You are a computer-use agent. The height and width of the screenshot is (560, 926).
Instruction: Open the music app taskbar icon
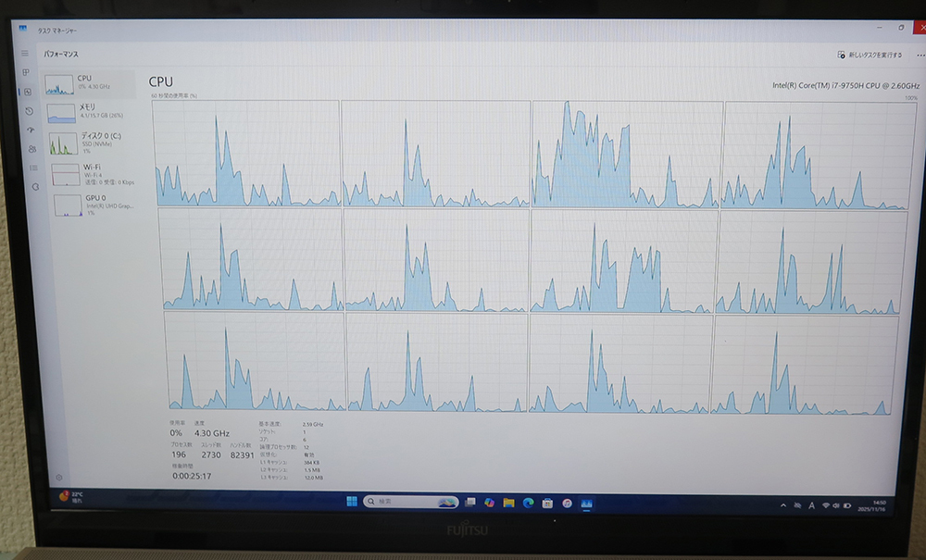[567, 504]
